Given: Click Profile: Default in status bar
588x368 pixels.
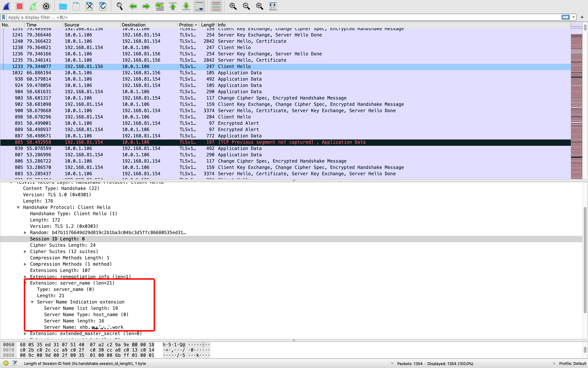Looking at the screenshot, I should (572, 364).
